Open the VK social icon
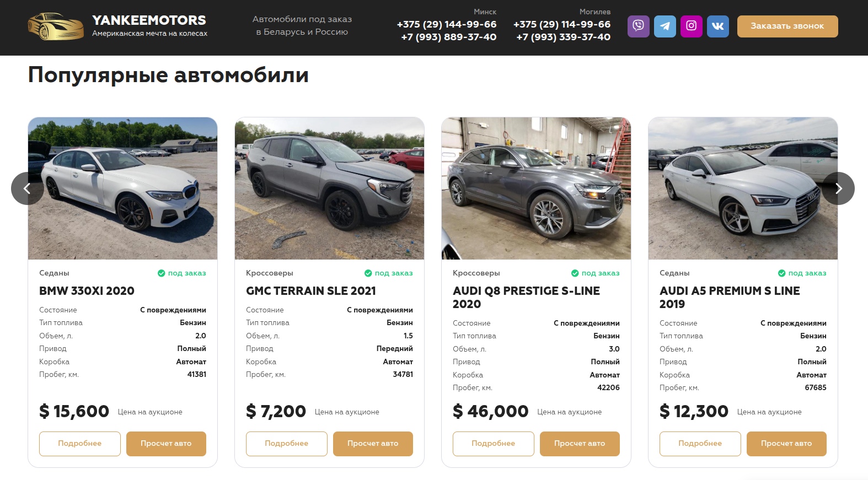Screen dimensions: 868x480 click(718, 26)
